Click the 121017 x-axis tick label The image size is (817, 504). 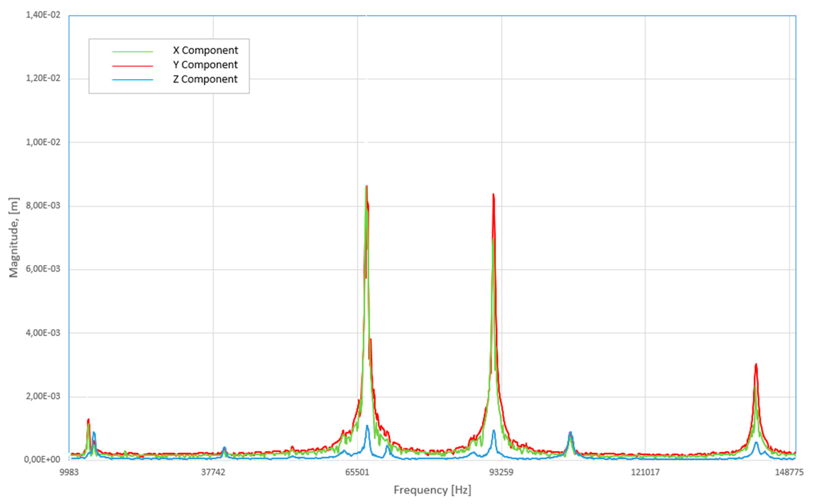tap(645, 472)
